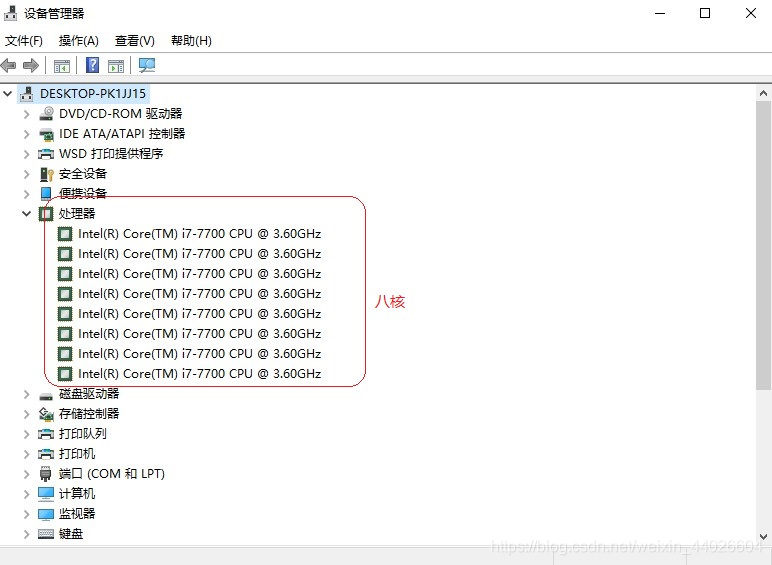Expand the 打印机 node
This screenshot has height=565, width=772.
(27, 454)
